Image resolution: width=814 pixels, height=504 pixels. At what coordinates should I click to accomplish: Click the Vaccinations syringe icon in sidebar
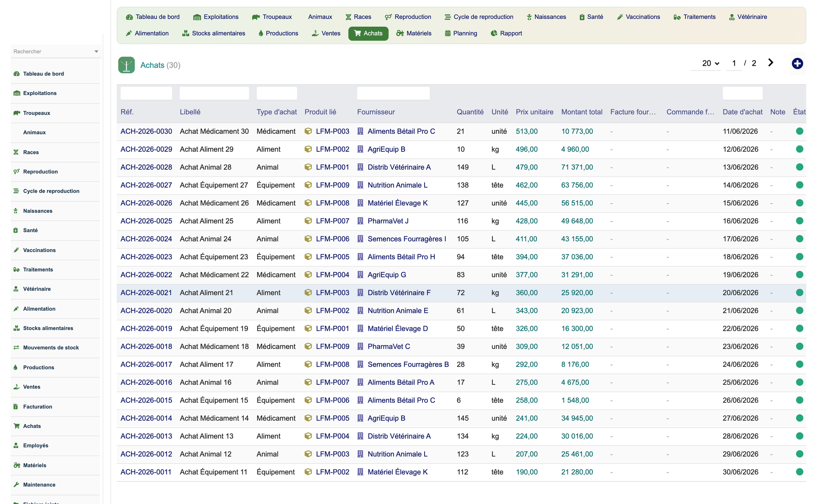coord(16,250)
